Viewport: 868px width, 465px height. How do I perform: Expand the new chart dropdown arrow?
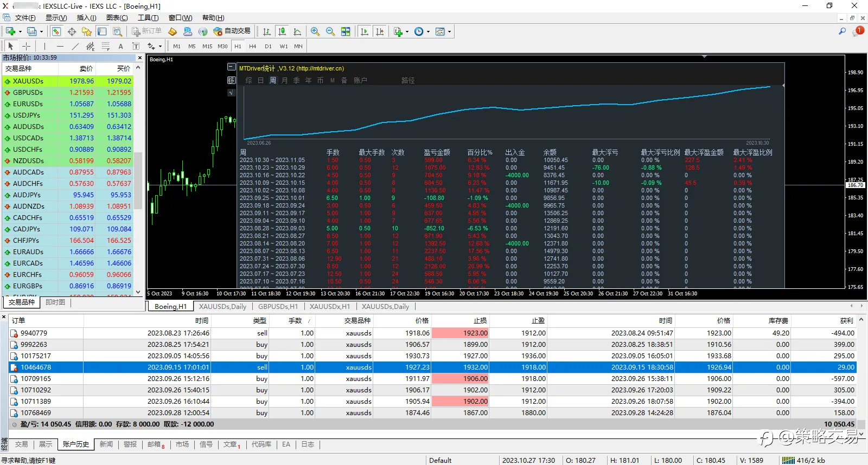20,31
